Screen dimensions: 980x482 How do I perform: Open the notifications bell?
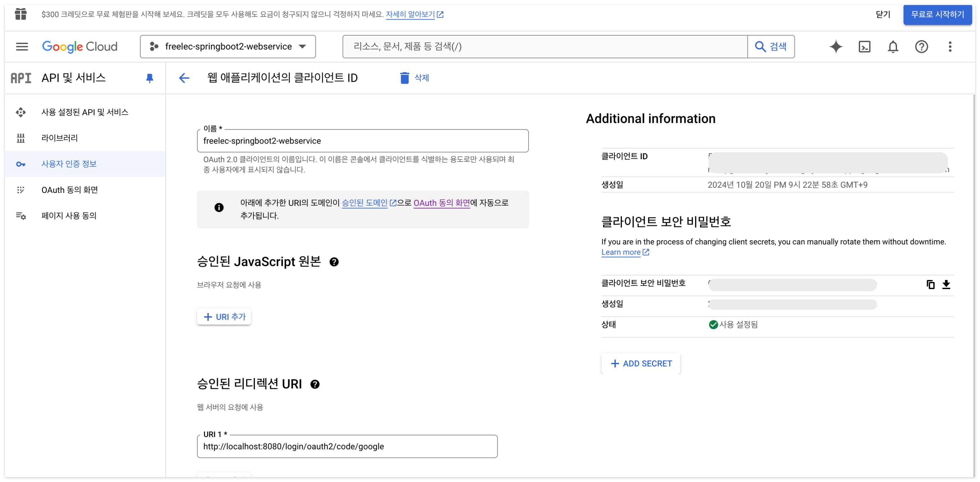tap(893, 46)
